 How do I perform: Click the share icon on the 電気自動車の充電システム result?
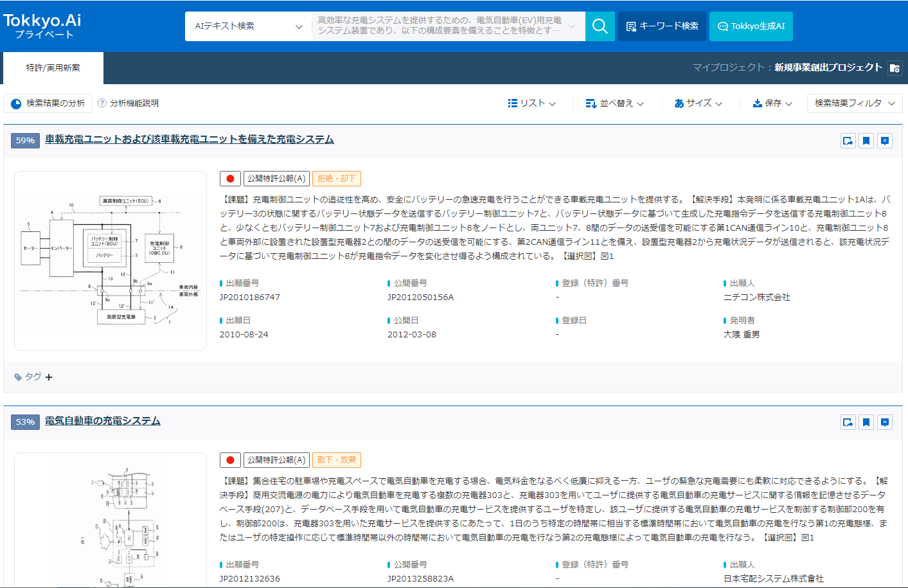pyautogui.click(x=848, y=422)
